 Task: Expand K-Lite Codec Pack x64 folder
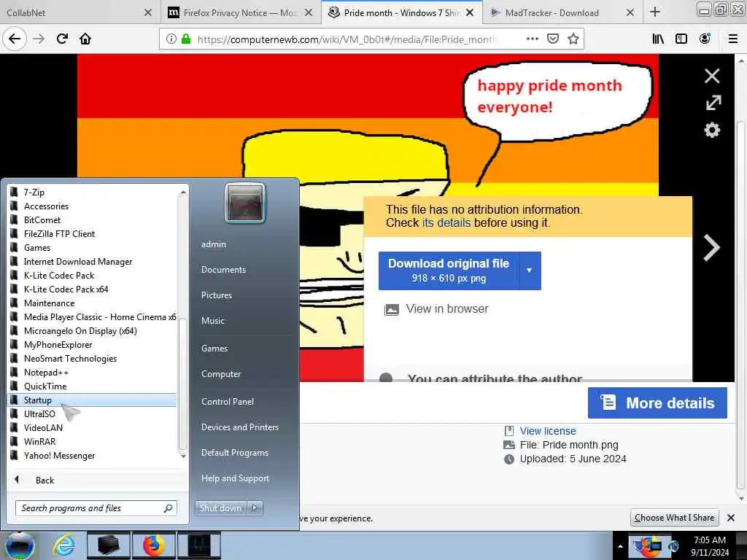point(93,289)
